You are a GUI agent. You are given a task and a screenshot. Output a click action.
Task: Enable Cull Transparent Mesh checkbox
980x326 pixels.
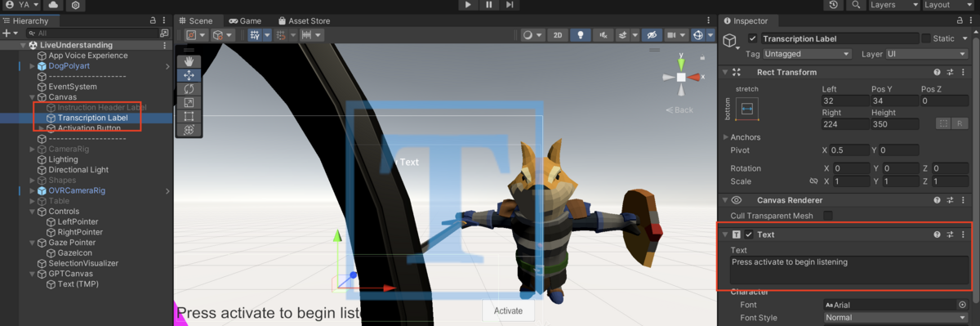[x=827, y=216]
